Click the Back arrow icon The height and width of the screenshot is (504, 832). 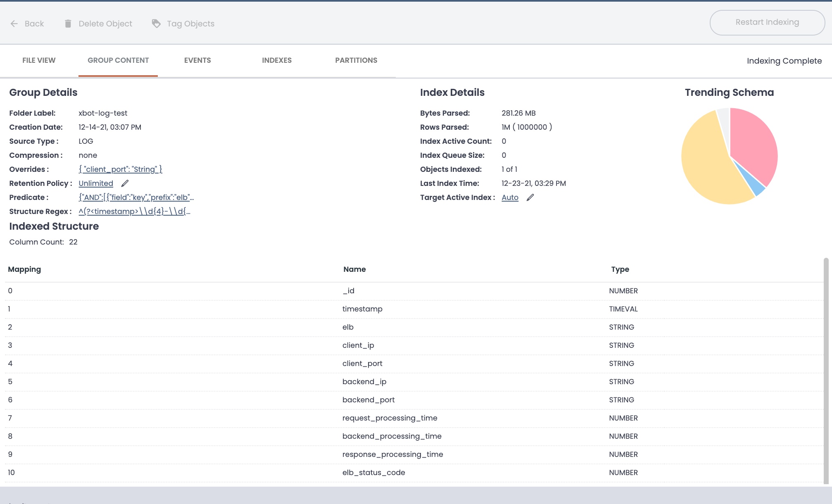(x=14, y=24)
